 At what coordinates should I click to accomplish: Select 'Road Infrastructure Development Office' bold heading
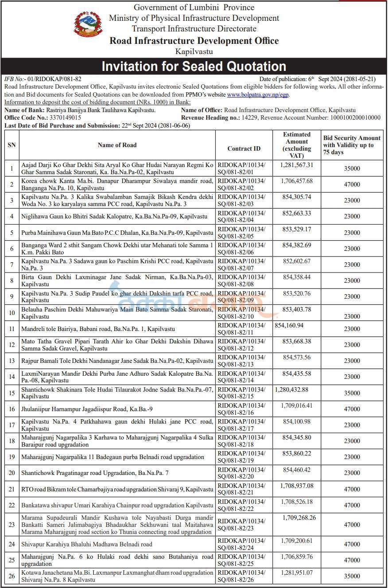click(x=194, y=41)
